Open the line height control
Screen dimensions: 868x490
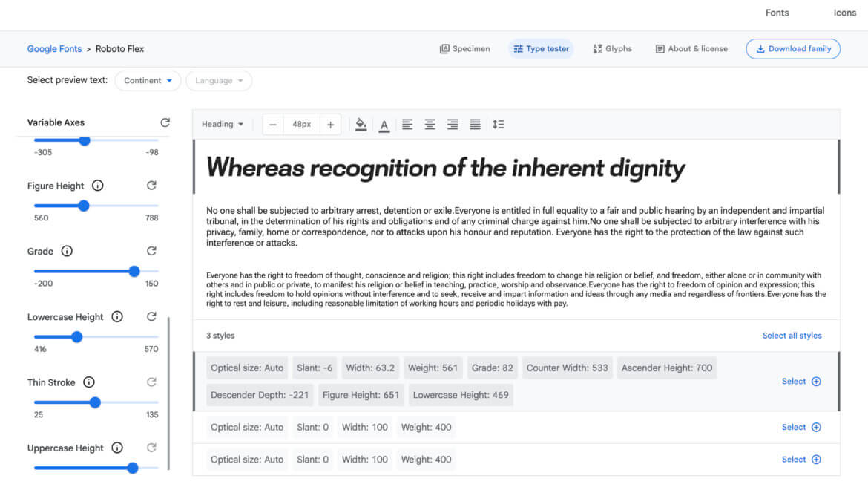[x=499, y=124]
